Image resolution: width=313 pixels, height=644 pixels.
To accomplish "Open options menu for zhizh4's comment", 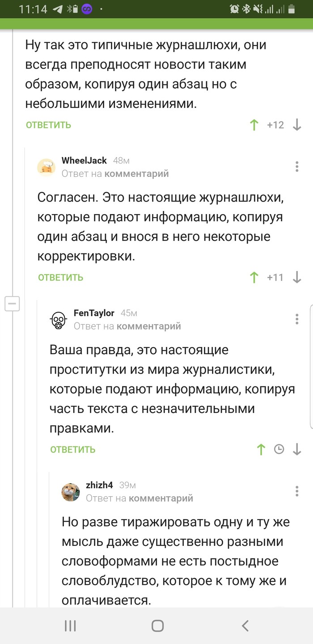I will (x=297, y=491).
